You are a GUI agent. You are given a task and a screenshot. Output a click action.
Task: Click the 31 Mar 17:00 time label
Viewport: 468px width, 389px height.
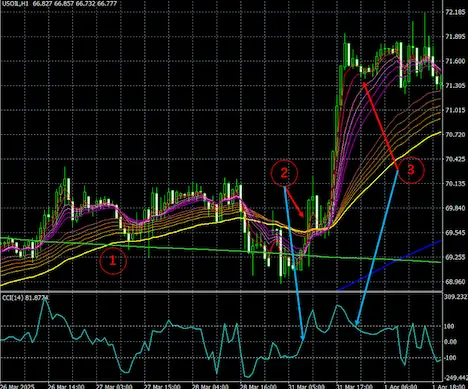[x=355, y=386]
